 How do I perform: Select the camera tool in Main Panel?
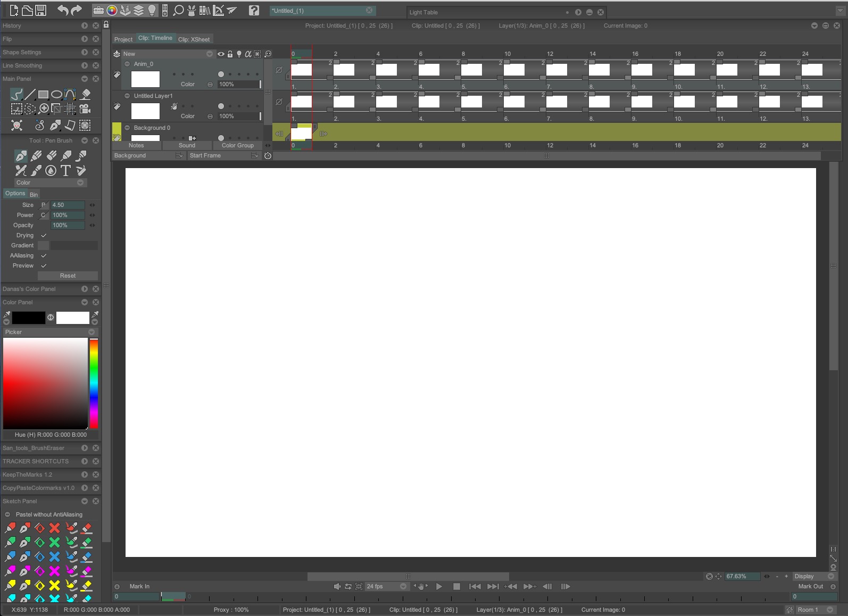click(x=85, y=109)
